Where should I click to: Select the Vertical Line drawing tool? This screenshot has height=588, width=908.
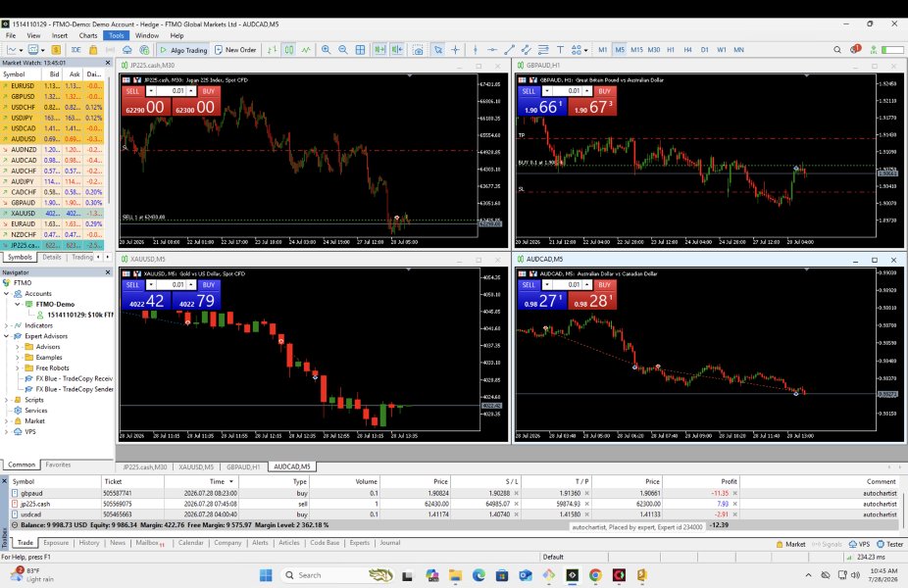point(475,50)
